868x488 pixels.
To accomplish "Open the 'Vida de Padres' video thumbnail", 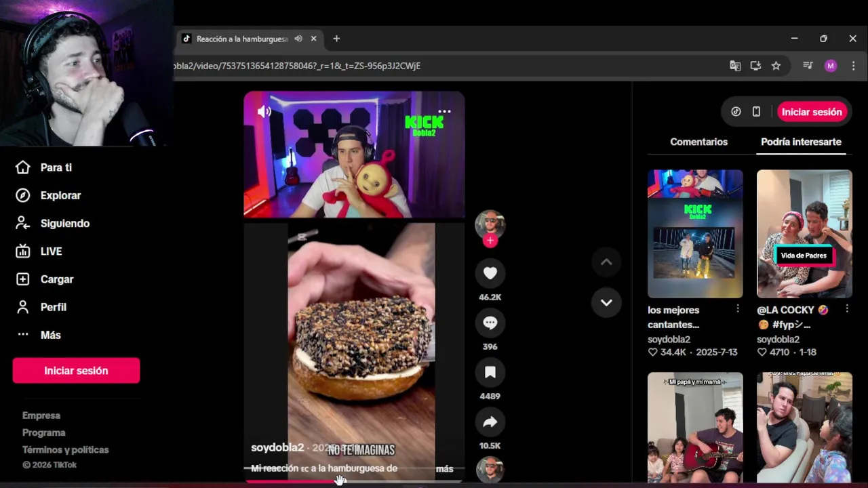I will point(804,234).
